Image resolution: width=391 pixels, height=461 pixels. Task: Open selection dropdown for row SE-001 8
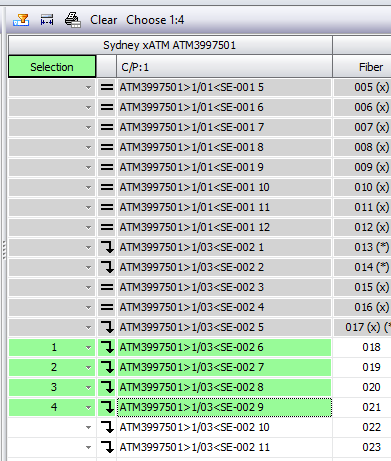coord(88,148)
